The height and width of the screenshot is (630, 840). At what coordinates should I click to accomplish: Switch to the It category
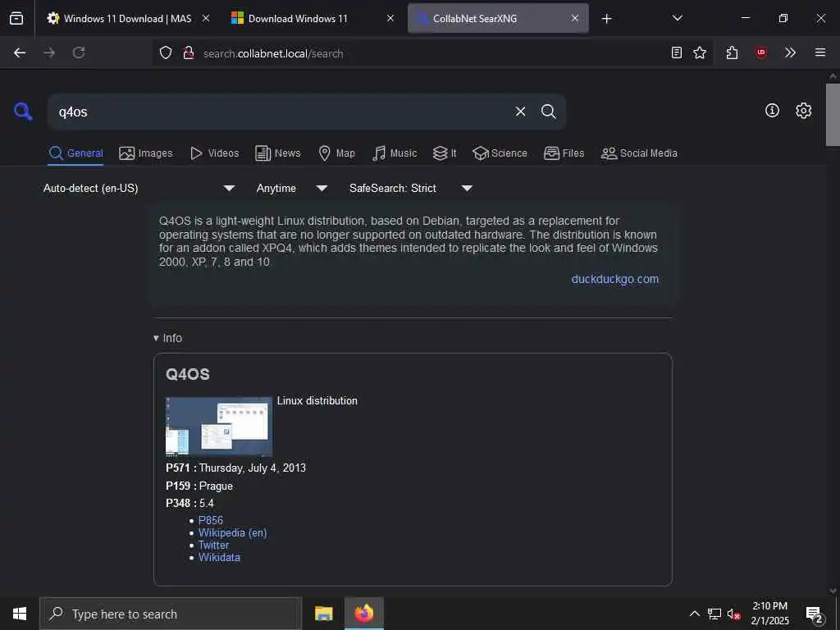[x=445, y=153]
